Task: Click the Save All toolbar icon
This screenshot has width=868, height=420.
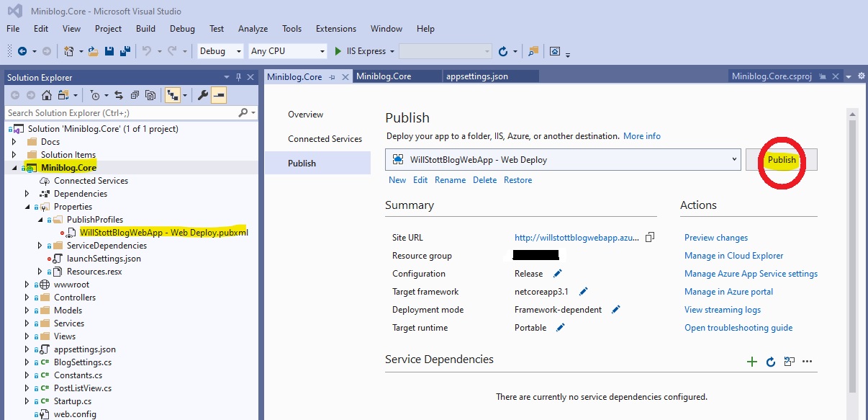Action: (125, 51)
